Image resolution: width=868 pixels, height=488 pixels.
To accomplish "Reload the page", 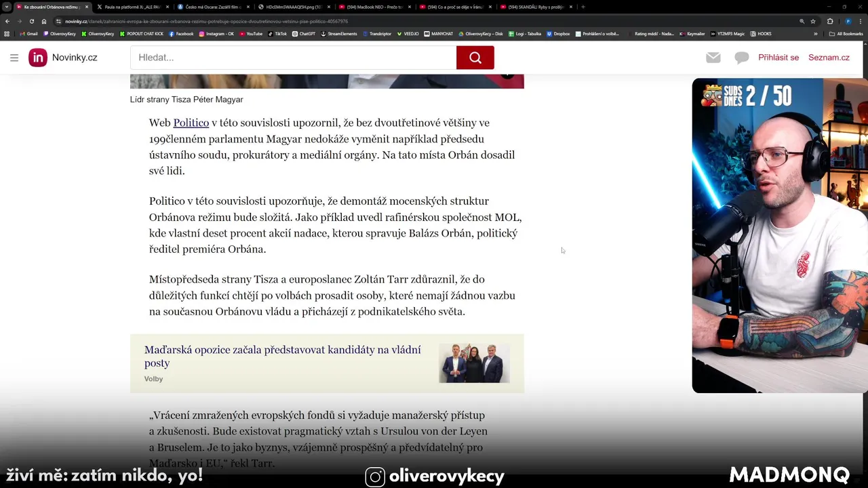I will tap(31, 21).
